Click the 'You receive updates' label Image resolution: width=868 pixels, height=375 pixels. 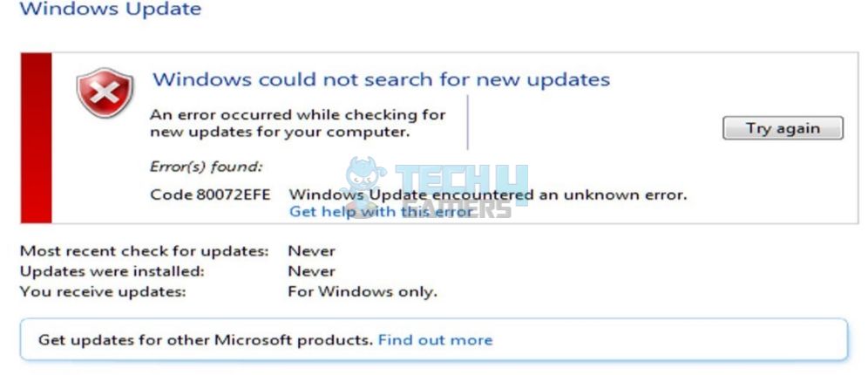pos(103,292)
